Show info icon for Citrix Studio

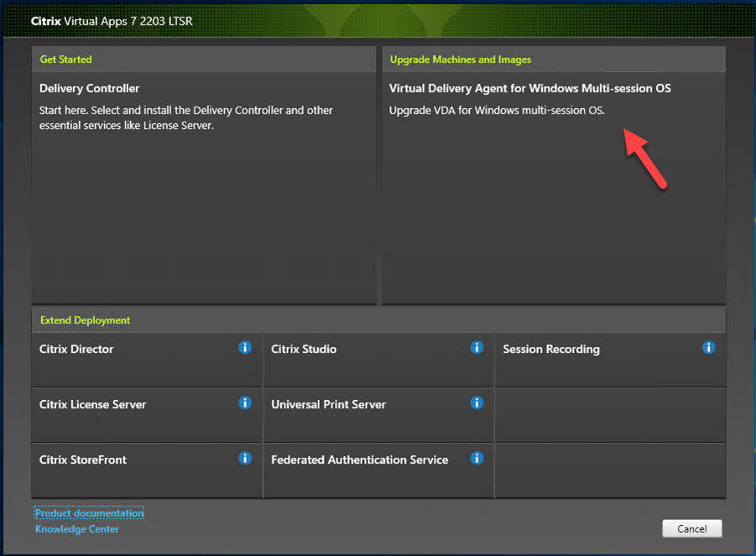[477, 347]
